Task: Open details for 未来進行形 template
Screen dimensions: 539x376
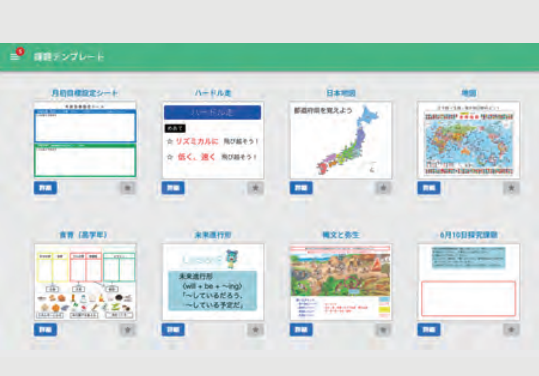Action: (x=173, y=330)
